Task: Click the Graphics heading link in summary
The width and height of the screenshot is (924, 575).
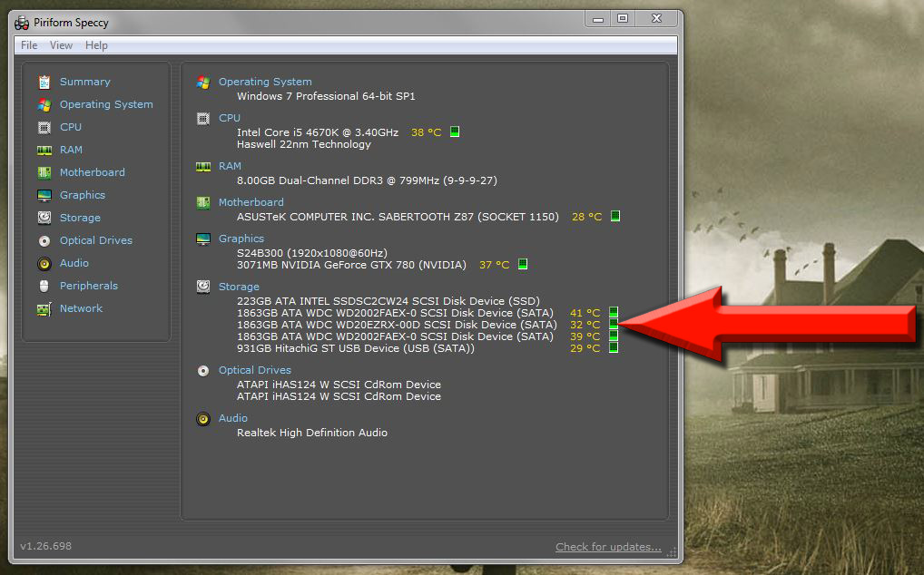Action: coord(241,239)
